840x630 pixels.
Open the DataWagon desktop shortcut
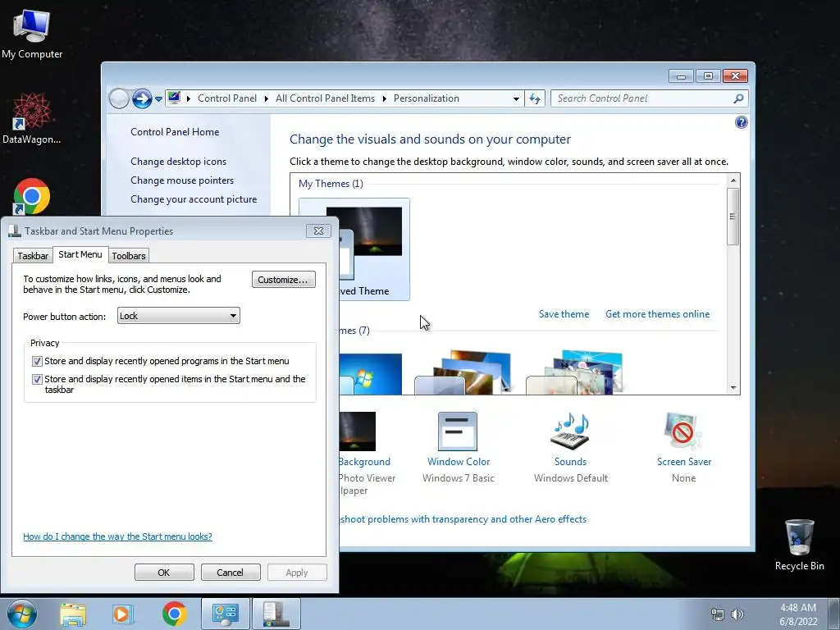click(31, 118)
